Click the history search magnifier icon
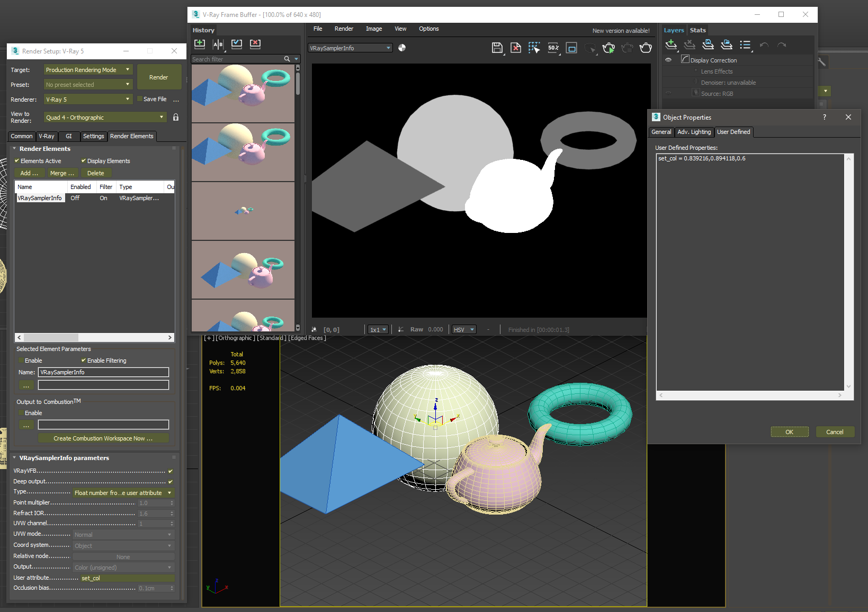Viewport: 868px width, 612px height. pyautogui.click(x=287, y=59)
